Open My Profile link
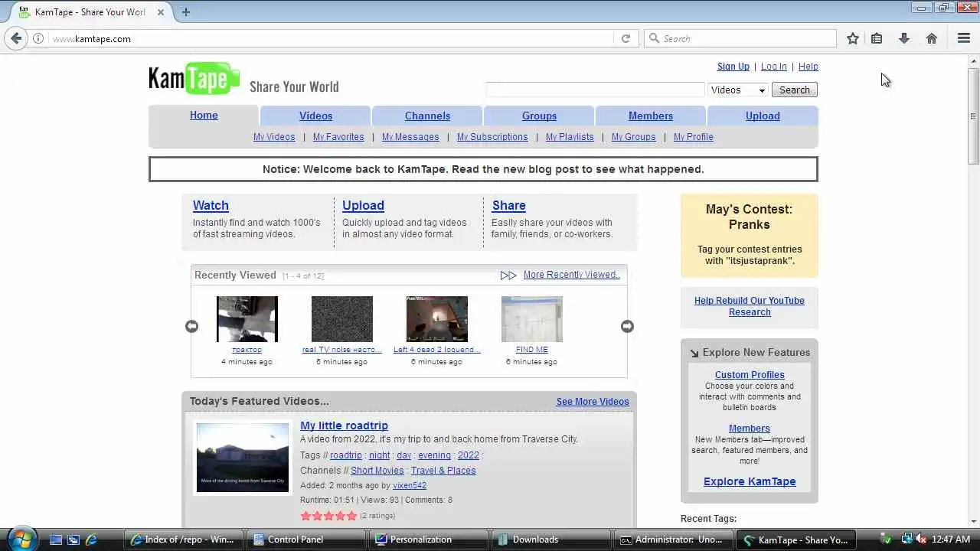 [x=693, y=137]
